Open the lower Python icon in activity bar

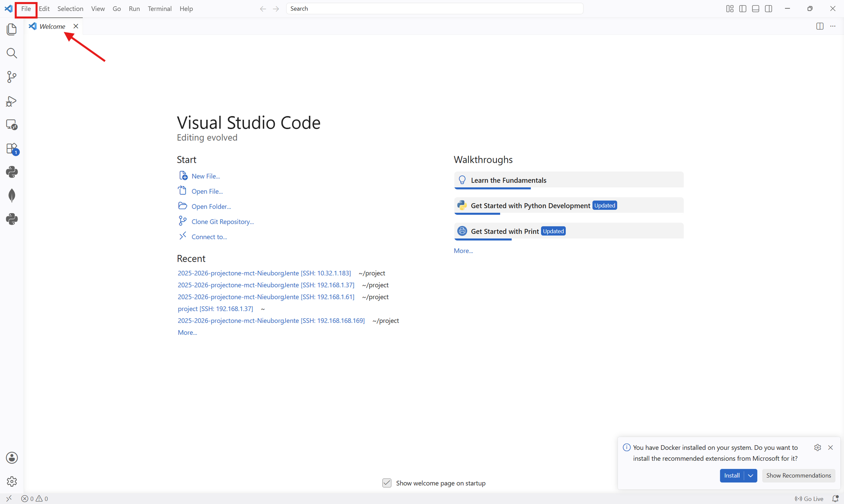point(12,219)
